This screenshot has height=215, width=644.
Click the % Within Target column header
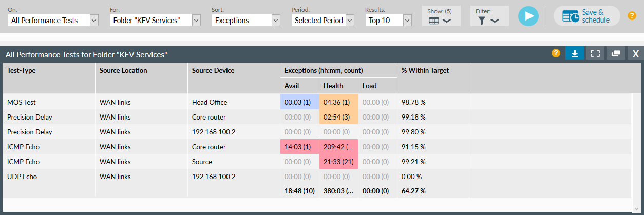click(x=425, y=71)
